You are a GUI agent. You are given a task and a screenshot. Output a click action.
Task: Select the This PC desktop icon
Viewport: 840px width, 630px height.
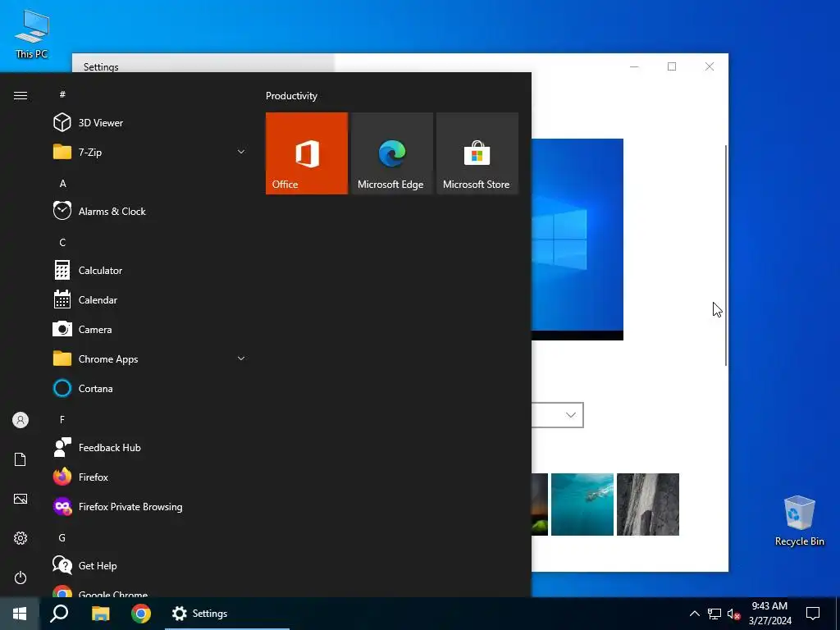(x=32, y=34)
